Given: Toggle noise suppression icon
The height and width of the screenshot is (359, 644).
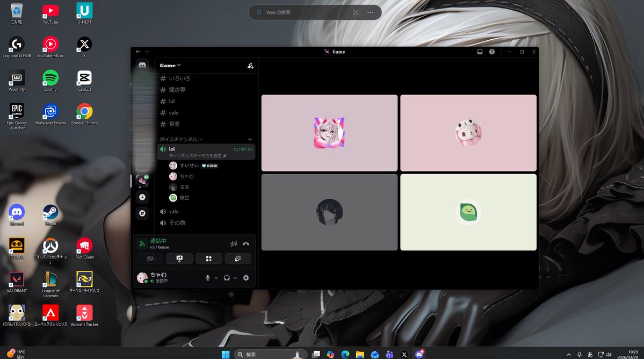Looking at the screenshot, I should pos(234,244).
